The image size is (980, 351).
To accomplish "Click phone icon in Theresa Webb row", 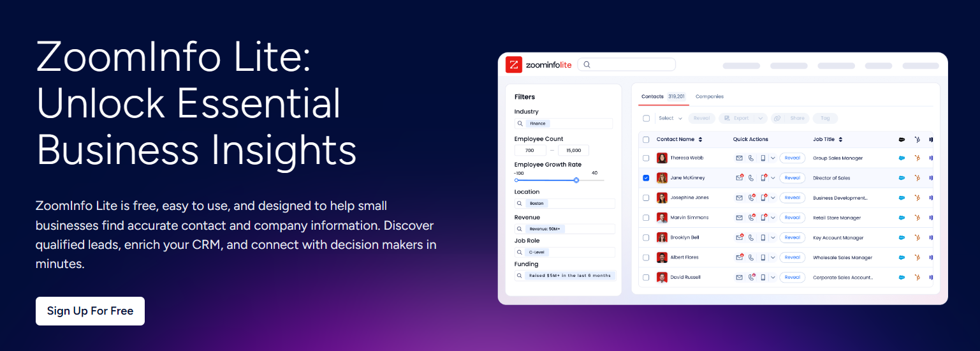I will [751, 158].
